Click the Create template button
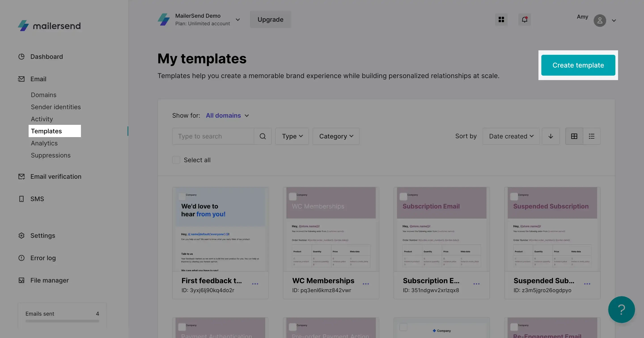644x338 pixels. (578, 65)
